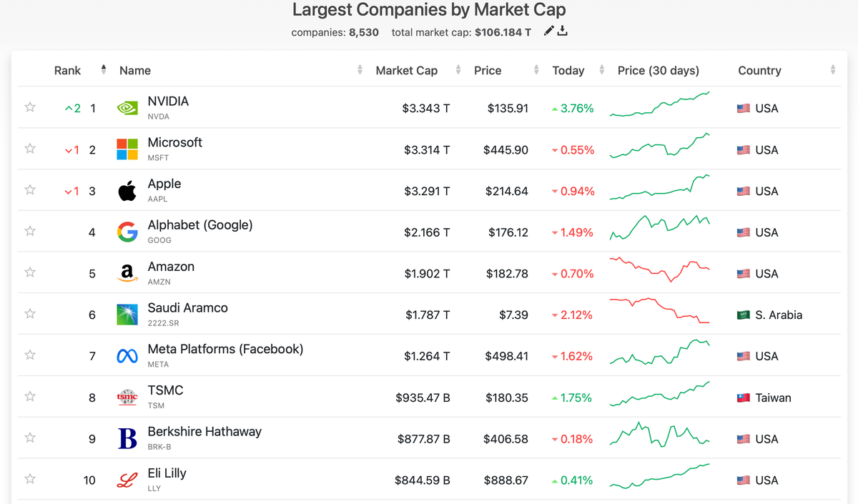The width and height of the screenshot is (858, 504).
Task: Open the Alphabet (Google) company page
Action: pos(199,225)
